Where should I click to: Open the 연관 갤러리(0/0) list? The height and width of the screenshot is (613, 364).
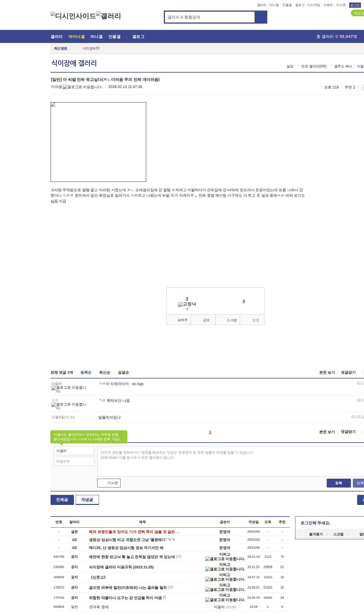coord(314,66)
